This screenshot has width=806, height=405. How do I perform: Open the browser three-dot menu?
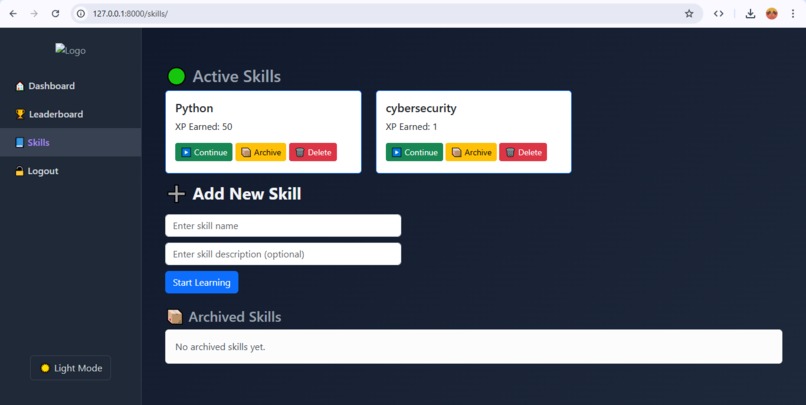(x=793, y=14)
